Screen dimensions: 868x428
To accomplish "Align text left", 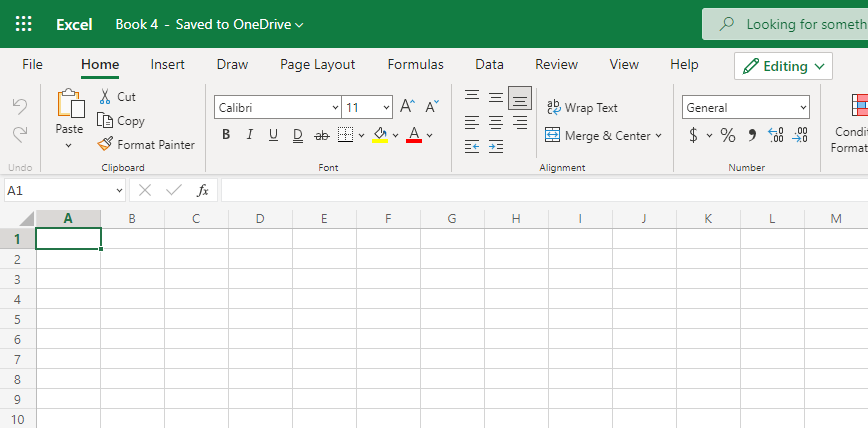I will [472, 122].
